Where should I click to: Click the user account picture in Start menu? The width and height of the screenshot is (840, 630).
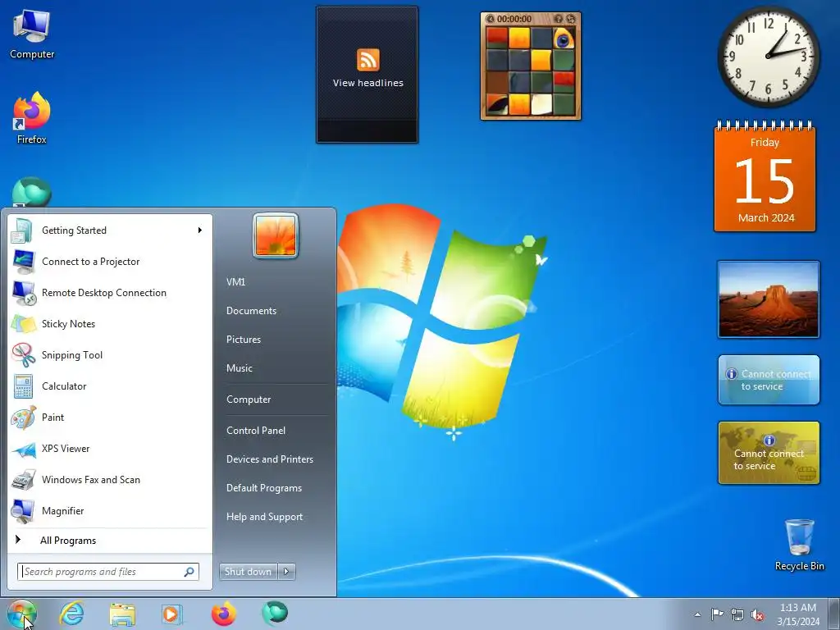pyautogui.click(x=276, y=235)
